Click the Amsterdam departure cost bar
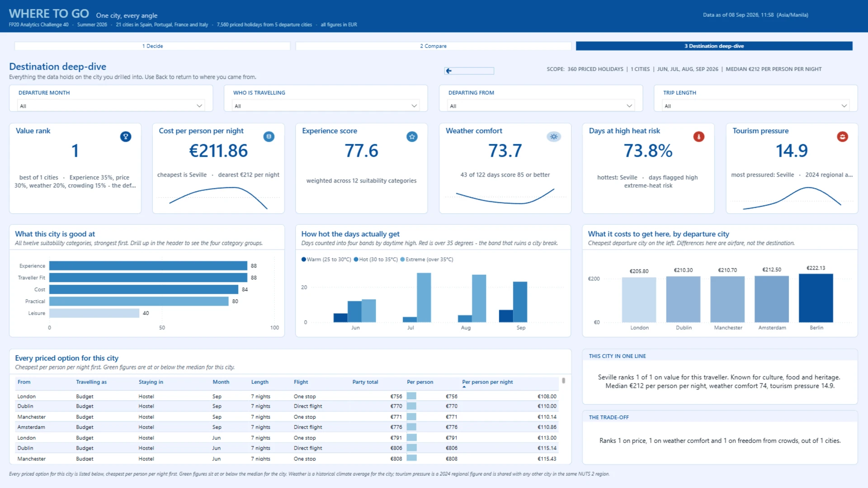Screen dimensions: 868x488 pyautogui.click(x=772, y=299)
